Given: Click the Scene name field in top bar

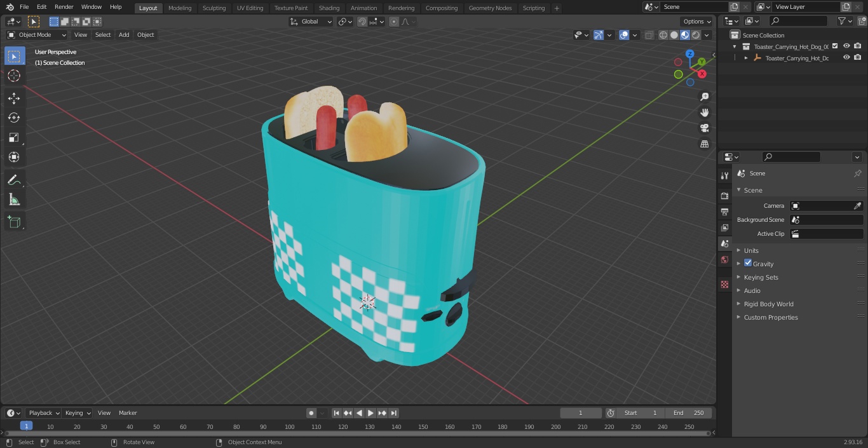Looking at the screenshot, I should tap(695, 7).
